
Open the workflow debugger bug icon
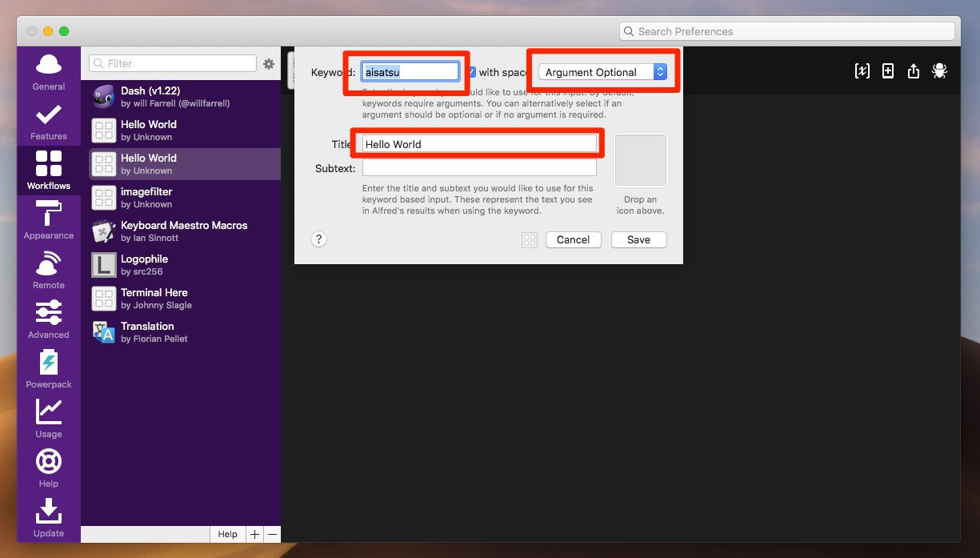[x=940, y=71]
